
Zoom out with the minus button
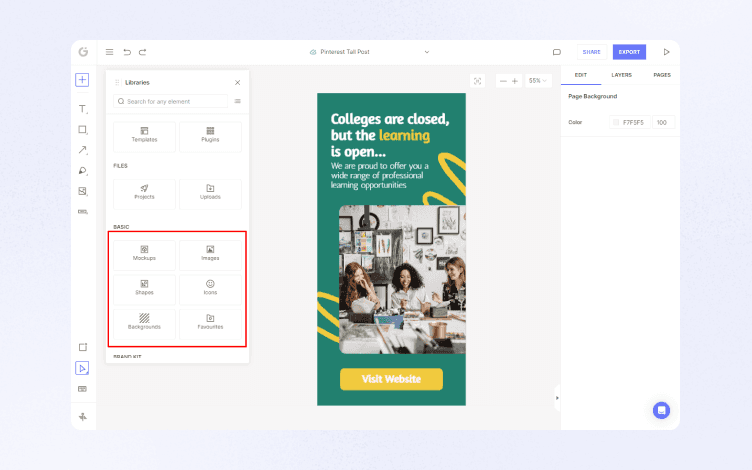503,81
